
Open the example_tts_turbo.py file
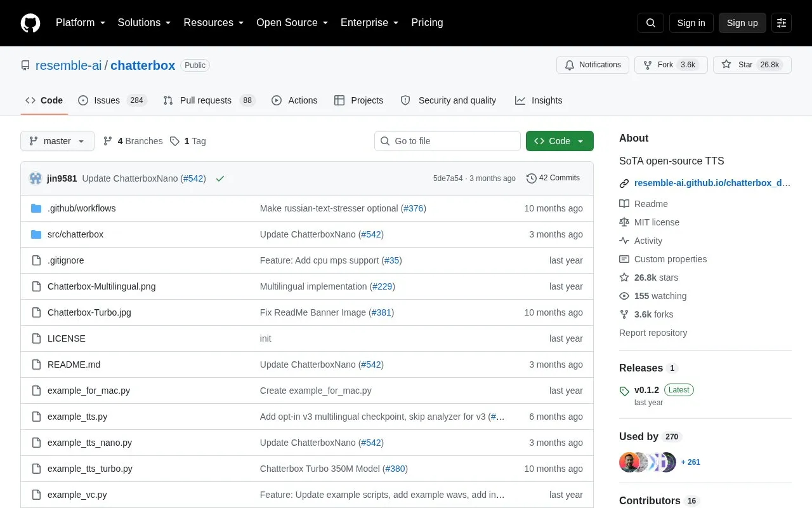[x=90, y=469]
